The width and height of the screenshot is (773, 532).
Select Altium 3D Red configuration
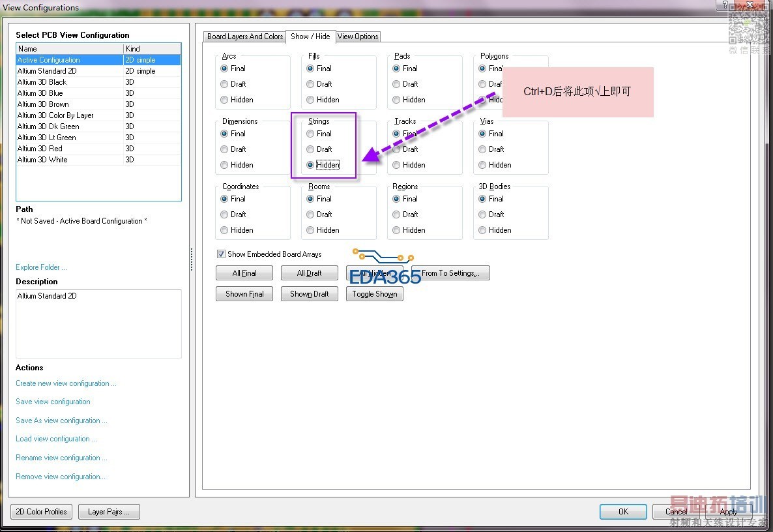[x=98, y=149]
